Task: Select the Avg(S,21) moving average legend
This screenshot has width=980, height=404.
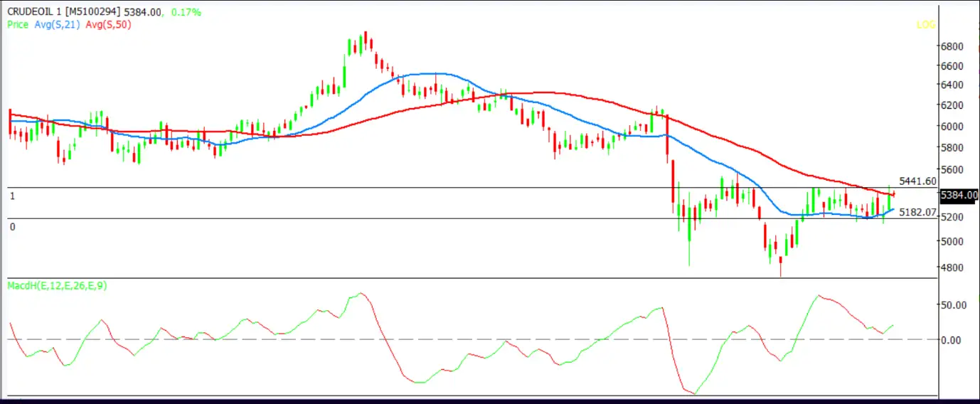Action: [58, 24]
